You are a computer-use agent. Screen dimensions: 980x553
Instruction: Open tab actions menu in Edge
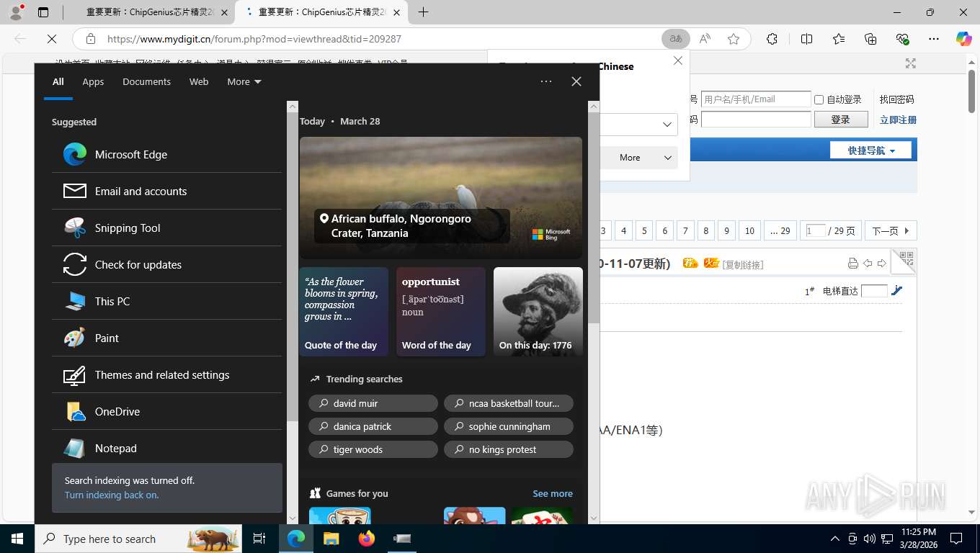[x=43, y=12]
